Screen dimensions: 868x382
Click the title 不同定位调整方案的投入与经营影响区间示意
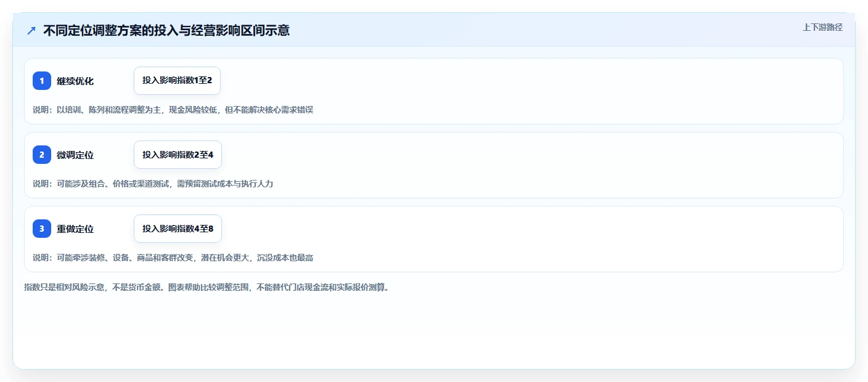(166, 30)
